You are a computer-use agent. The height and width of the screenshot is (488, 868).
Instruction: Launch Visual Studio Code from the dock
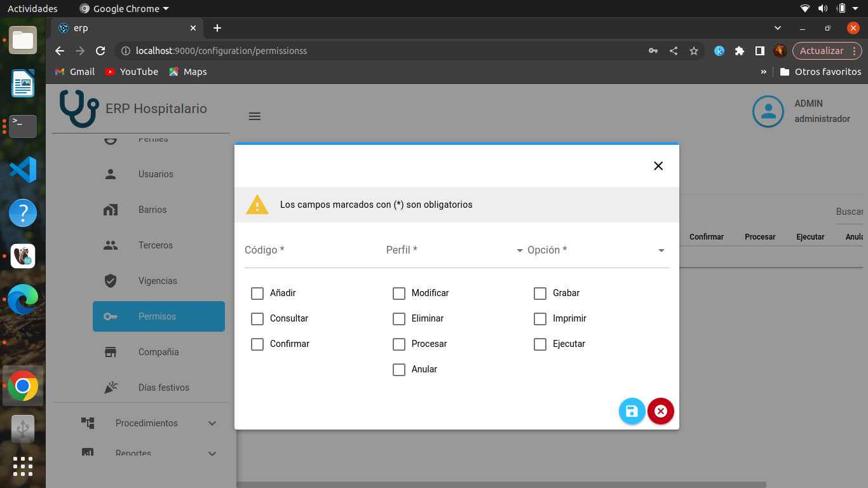point(23,170)
